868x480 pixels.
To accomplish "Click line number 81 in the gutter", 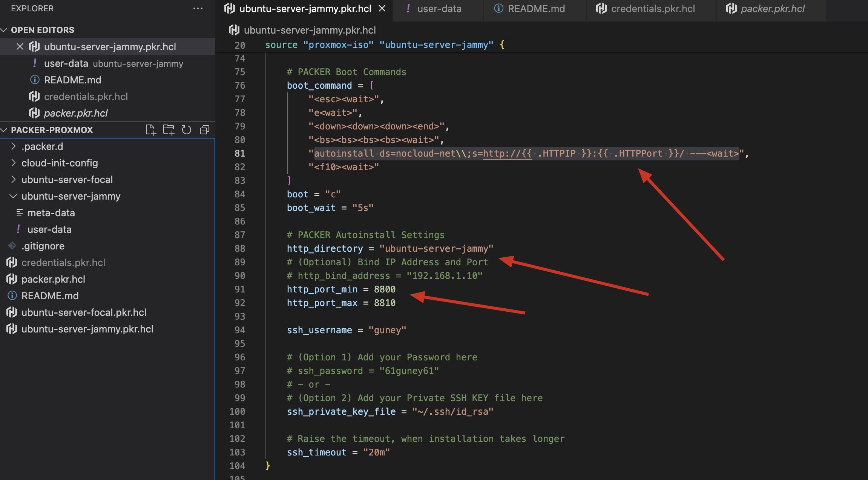I will (240, 153).
